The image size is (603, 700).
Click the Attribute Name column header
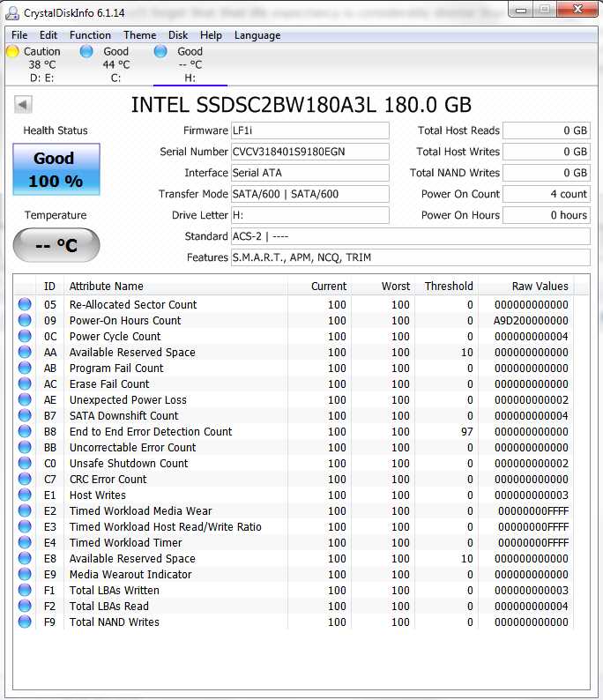175,287
